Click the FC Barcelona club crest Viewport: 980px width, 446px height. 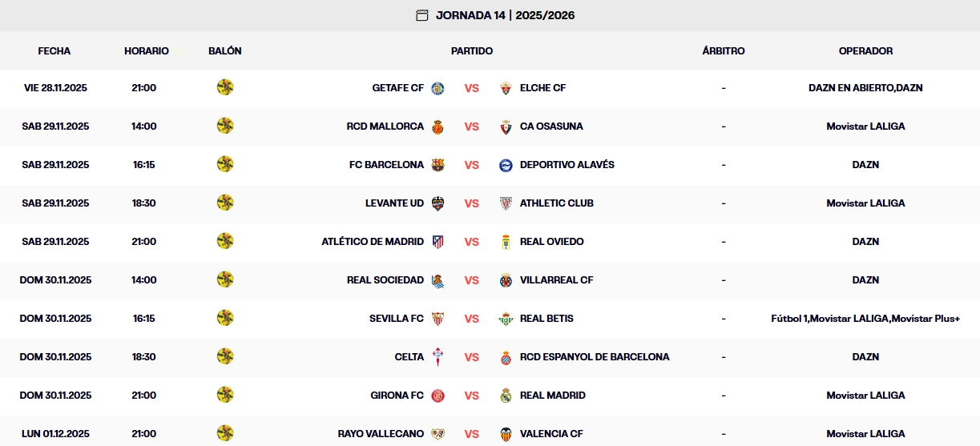[x=438, y=165]
